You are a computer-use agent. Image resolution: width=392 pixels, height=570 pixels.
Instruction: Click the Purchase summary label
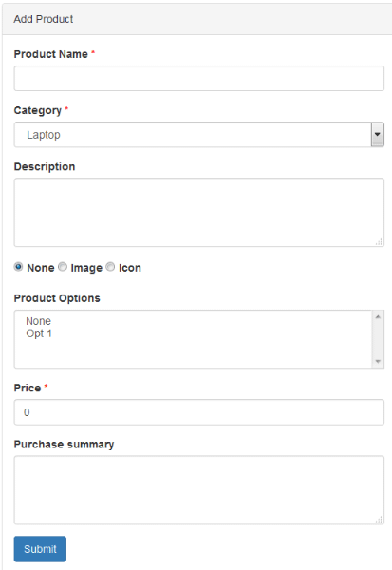coord(64,445)
